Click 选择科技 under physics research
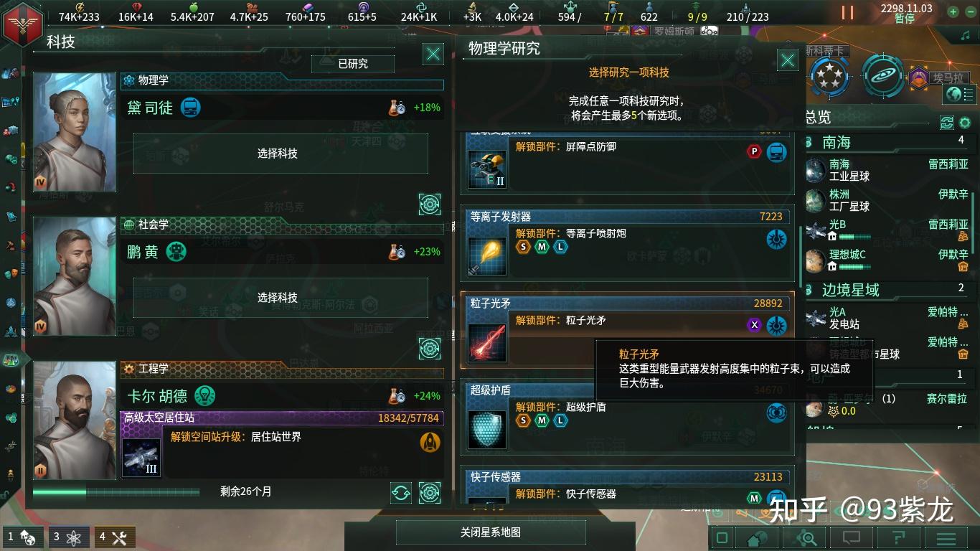 (278, 154)
